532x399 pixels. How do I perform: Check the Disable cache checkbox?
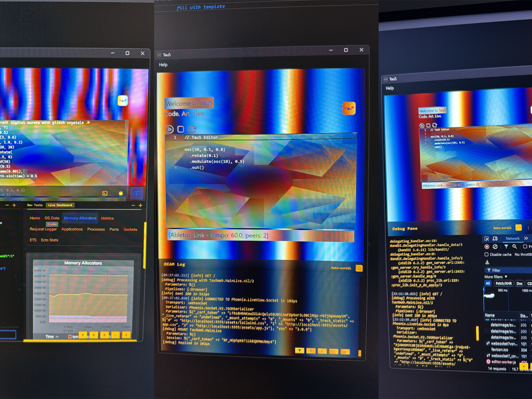click(x=487, y=254)
